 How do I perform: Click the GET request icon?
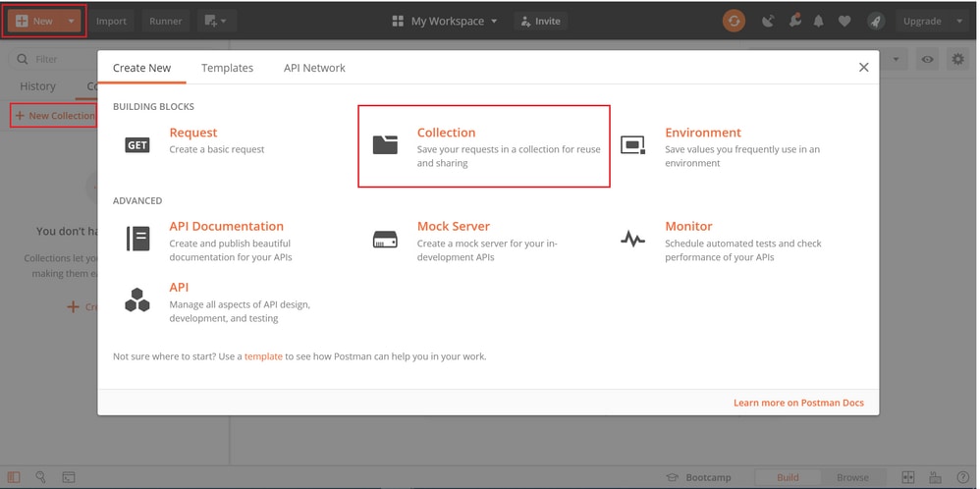[x=136, y=145]
